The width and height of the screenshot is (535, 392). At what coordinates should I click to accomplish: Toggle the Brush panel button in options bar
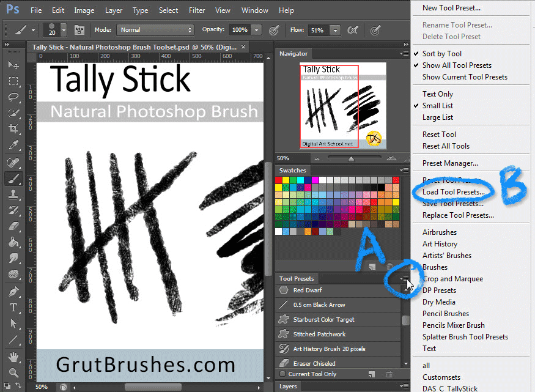(79, 30)
